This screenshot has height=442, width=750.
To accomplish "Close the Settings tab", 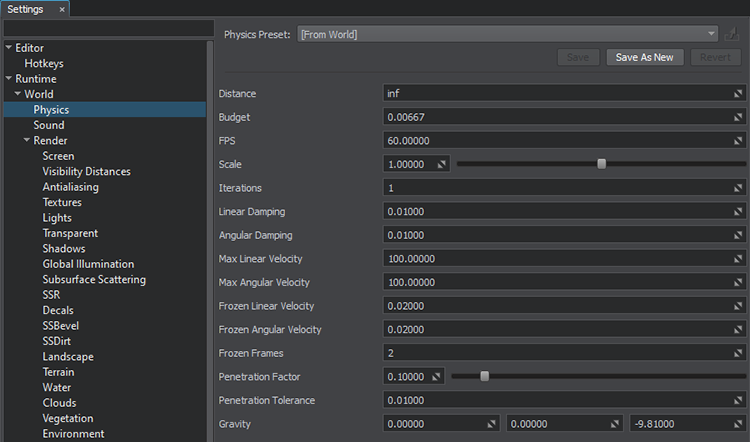I will (60, 9).
